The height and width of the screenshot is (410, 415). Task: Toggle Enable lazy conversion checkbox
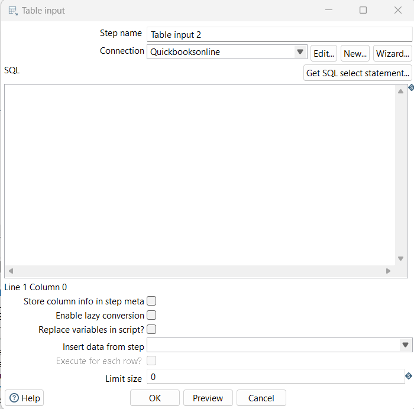(x=151, y=315)
